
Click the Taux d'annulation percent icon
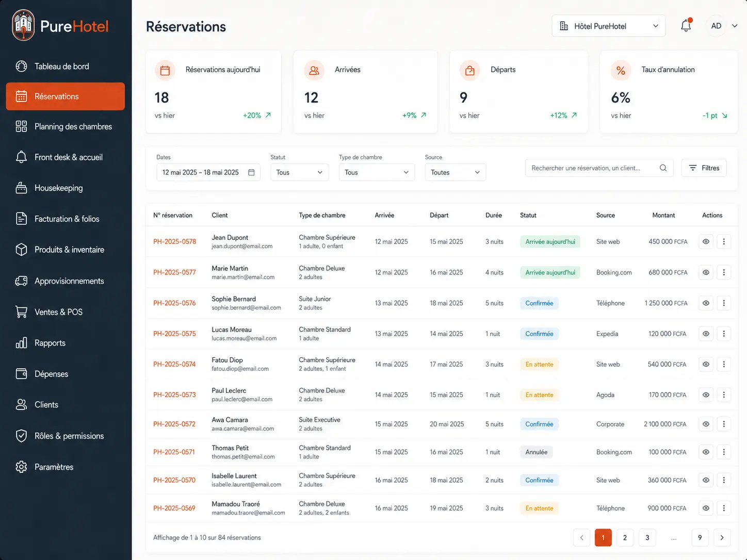621,71
